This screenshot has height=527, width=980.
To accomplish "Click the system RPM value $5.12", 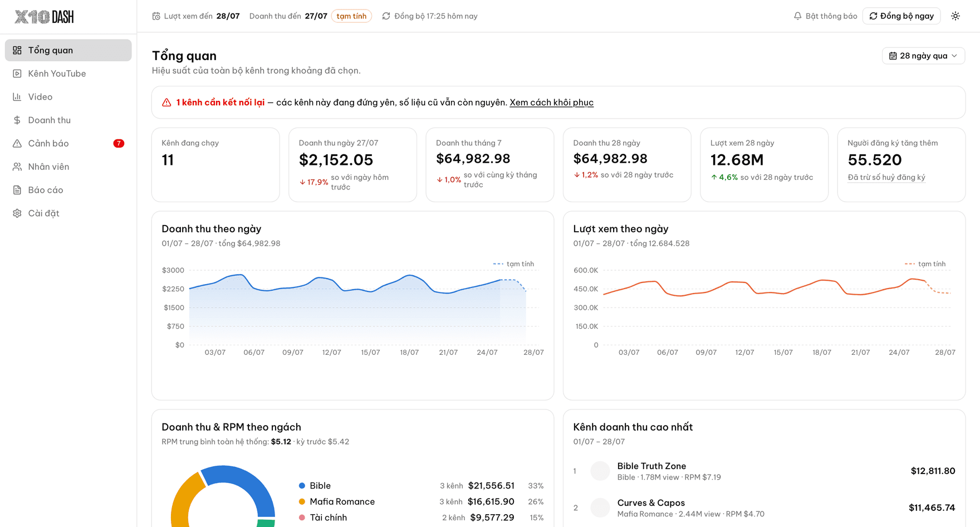I will [x=281, y=442].
